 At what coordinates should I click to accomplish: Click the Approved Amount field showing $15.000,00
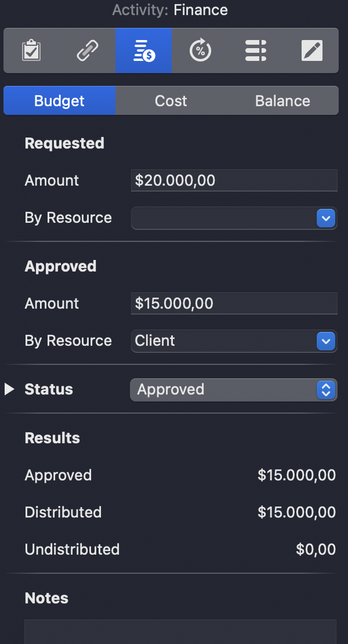tap(233, 303)
